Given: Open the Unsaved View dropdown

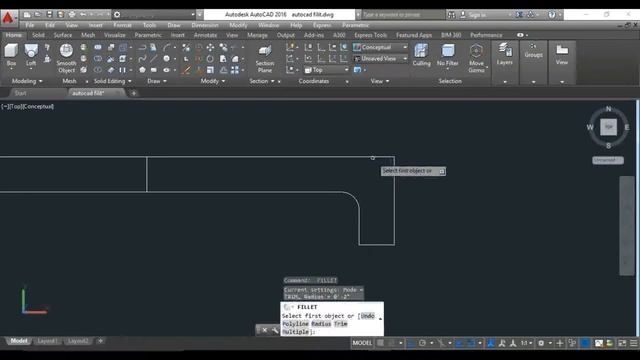Looking at the screenshot, I should coord(380,59).
